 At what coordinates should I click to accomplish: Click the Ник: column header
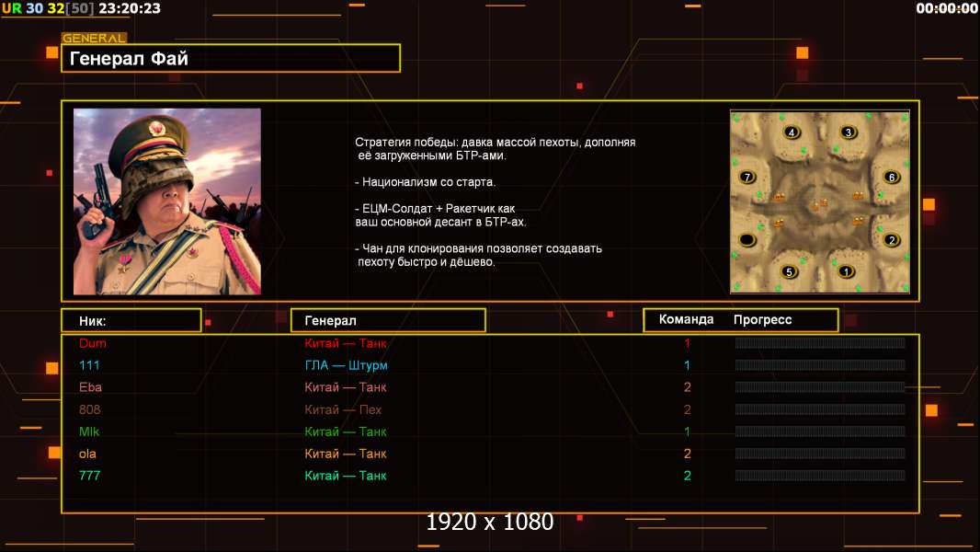tap(131, 321)
